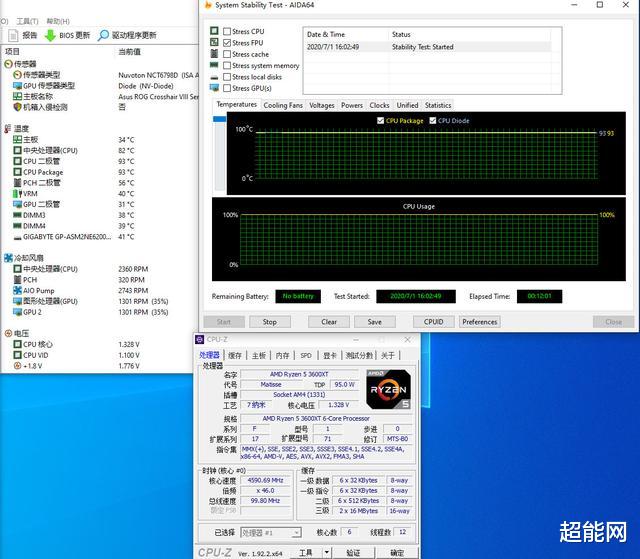
Task: Switch to the Statistics tab
Action: pyautogui.click(x=438, y=105)
